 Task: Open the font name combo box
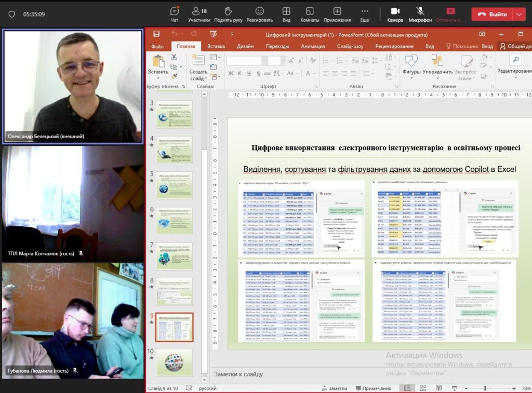click(244, 61)
